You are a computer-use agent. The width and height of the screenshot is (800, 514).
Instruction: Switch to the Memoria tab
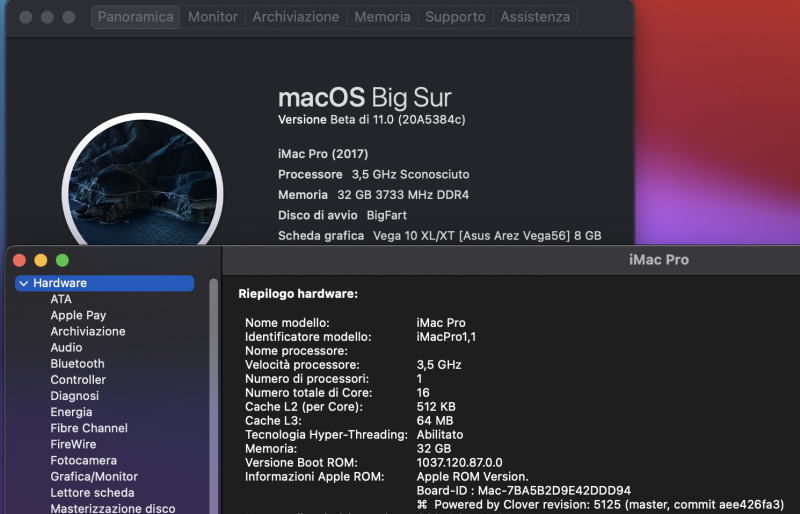(x=383, y=17)
